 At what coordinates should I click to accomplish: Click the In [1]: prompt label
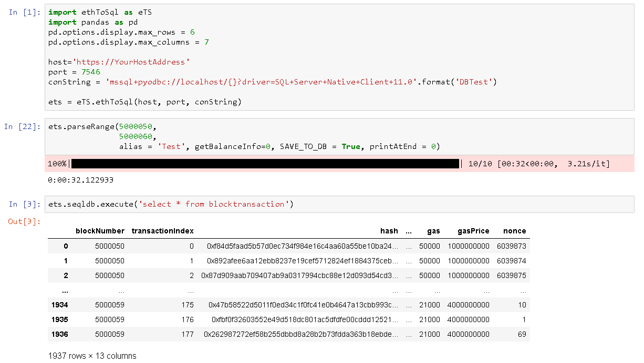tap(25, 12)
